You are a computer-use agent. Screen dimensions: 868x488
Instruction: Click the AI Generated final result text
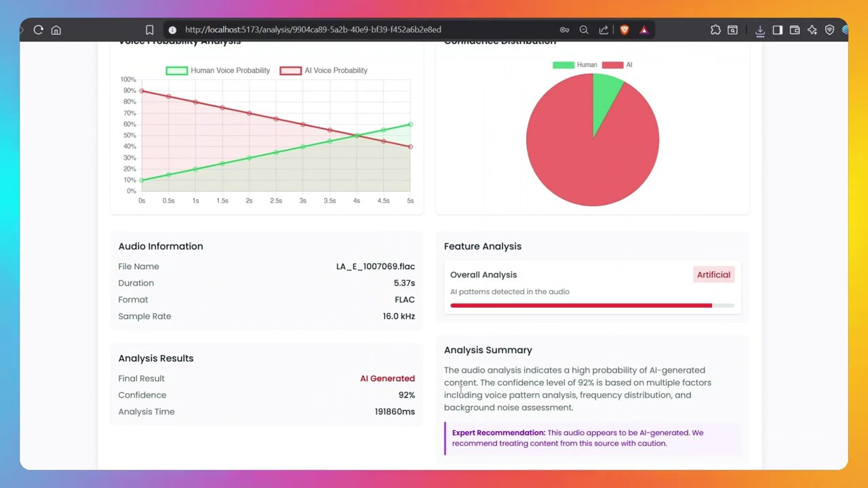[387, 379]
